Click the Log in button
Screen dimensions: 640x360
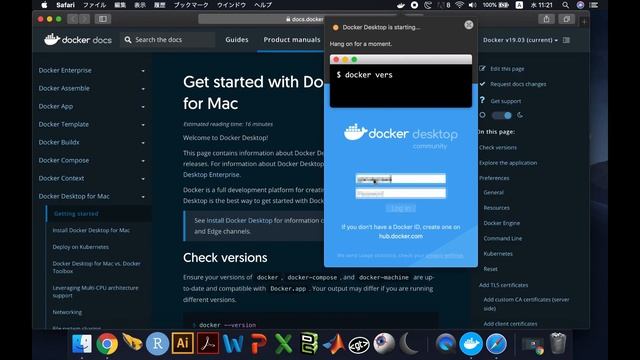click(x=400, y=208)
